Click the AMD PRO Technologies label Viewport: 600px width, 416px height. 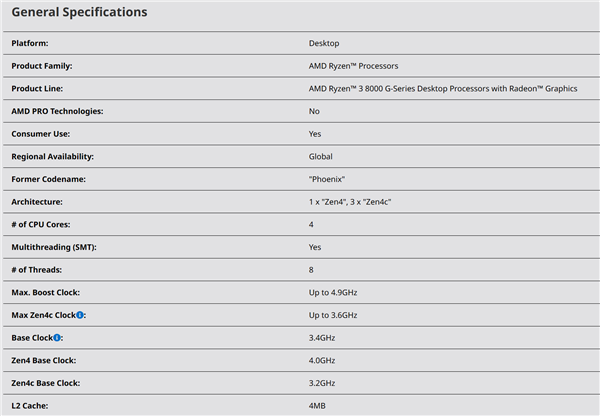click(x=57, y=111)
